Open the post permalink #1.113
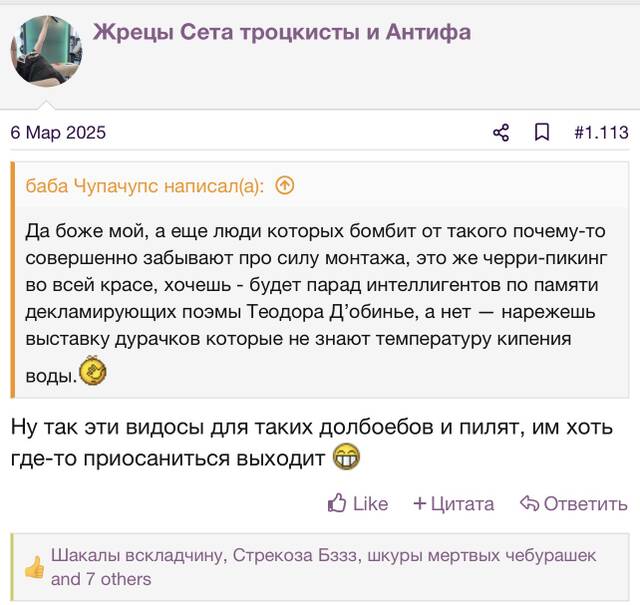 (601, 133)
